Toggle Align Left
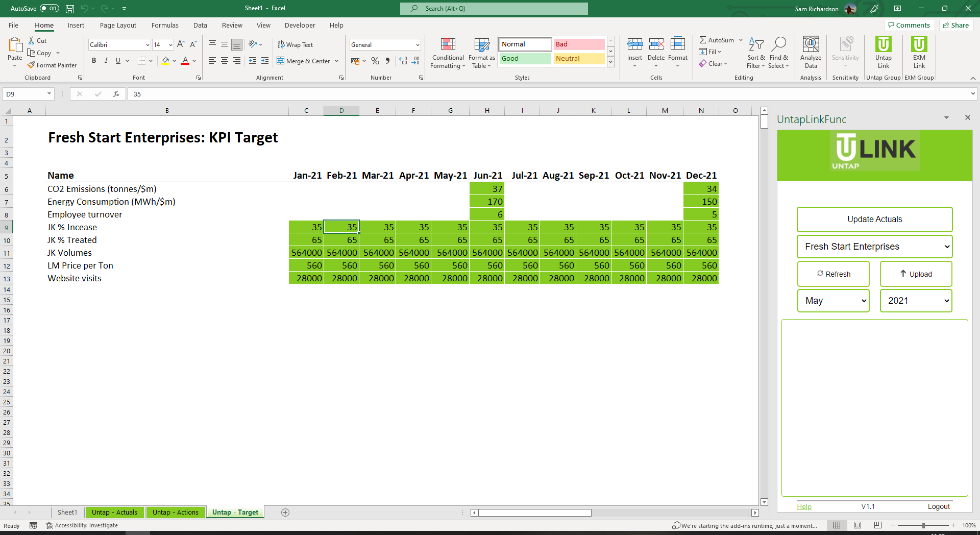980x535 pixels. tap(212, 61)
